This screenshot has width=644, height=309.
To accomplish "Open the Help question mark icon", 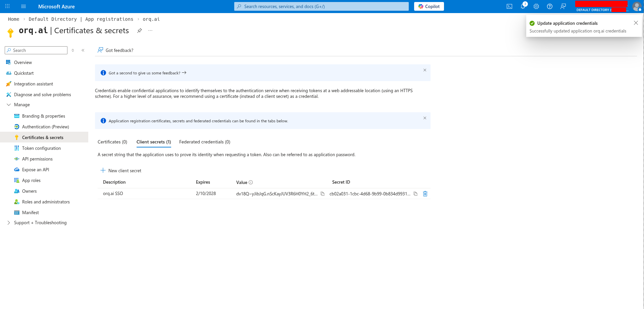I will [x=550, y=6].
